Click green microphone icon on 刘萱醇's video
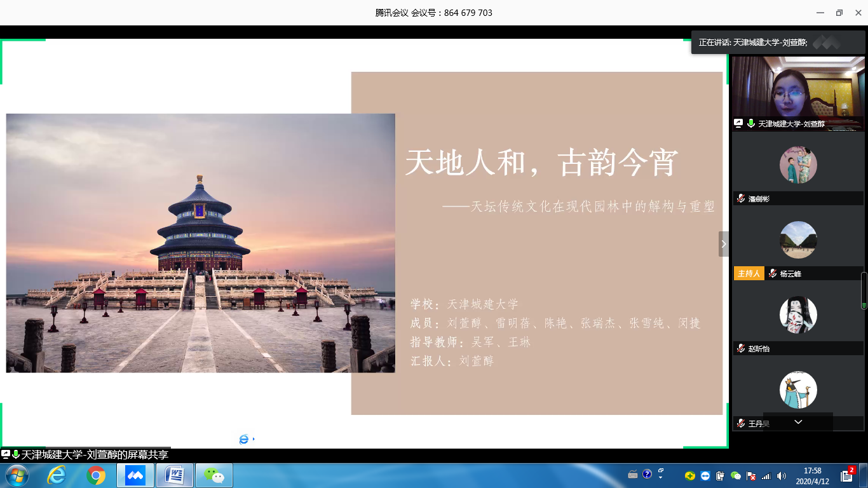 [x=750, y=124]
